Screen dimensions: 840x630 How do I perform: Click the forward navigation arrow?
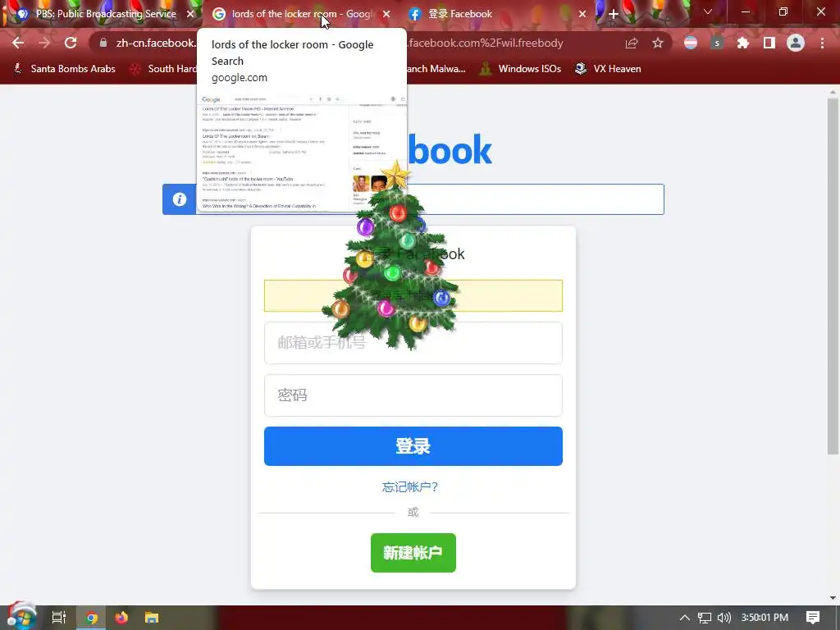44,43
